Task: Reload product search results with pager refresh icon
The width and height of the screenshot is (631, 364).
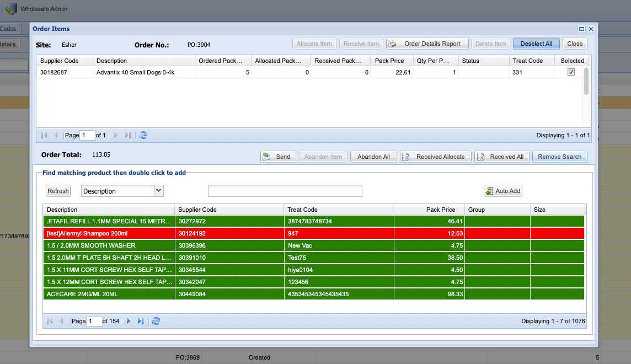Action: coord(156,321)
